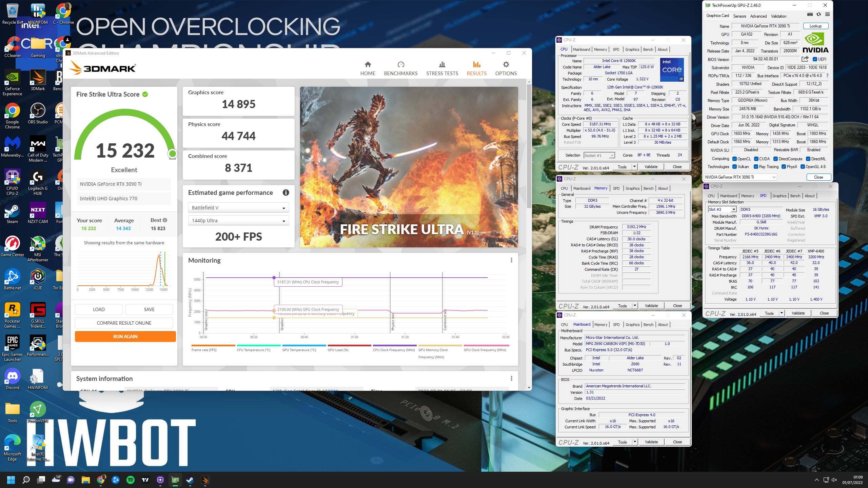Click the GPU-Z BIOS share/export icon
The height and width of the screenshot is (488, 868).
805,59
